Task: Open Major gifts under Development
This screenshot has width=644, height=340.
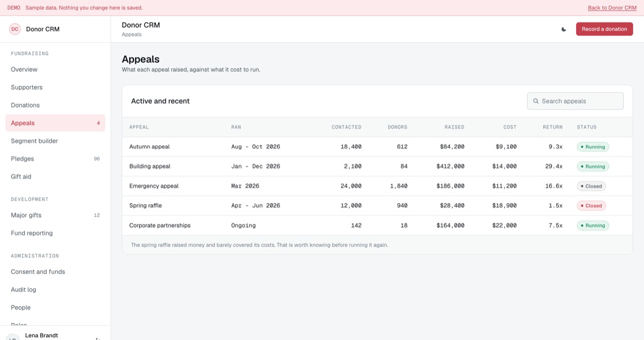Action: (x=55, y=215)
